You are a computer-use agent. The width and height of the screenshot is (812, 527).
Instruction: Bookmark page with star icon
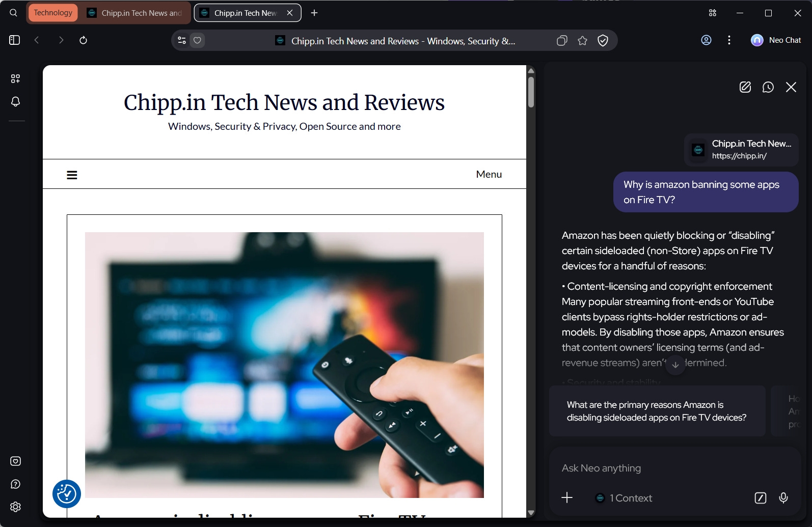583,41
